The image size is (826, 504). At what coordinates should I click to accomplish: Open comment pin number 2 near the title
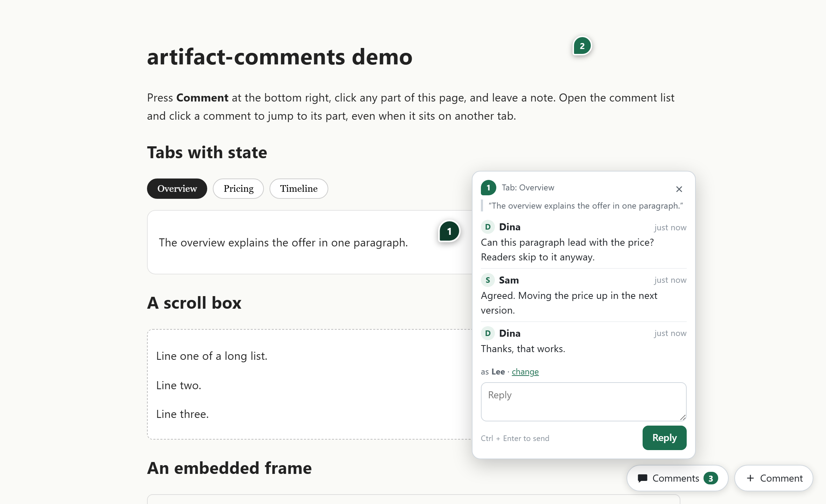tap(582, 46)
